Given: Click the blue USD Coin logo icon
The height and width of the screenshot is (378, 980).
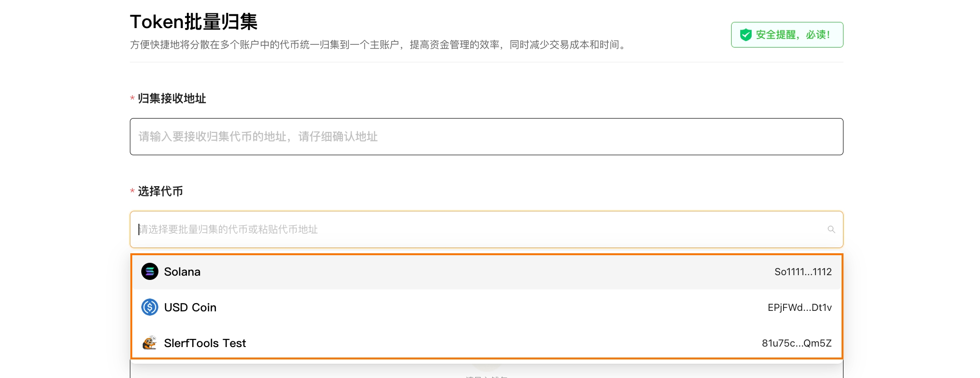Looking at the screenshot, I should (x=150, y=308).
